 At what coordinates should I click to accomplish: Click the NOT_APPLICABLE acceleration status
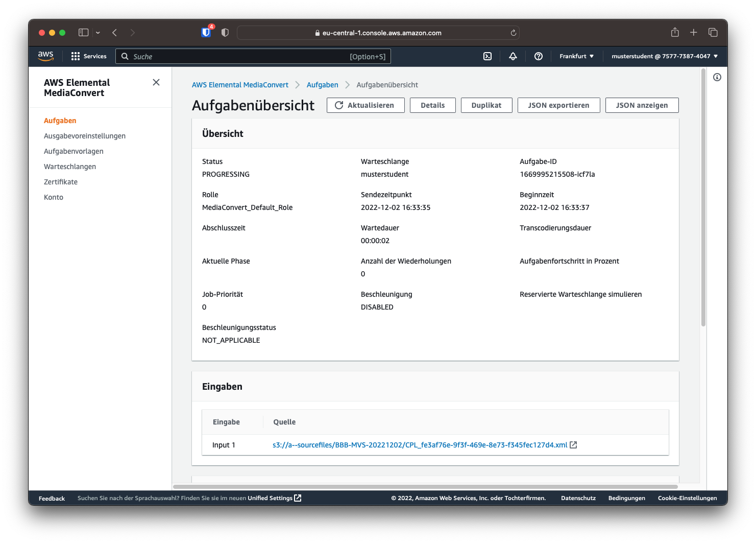click(x=231, y=340)
